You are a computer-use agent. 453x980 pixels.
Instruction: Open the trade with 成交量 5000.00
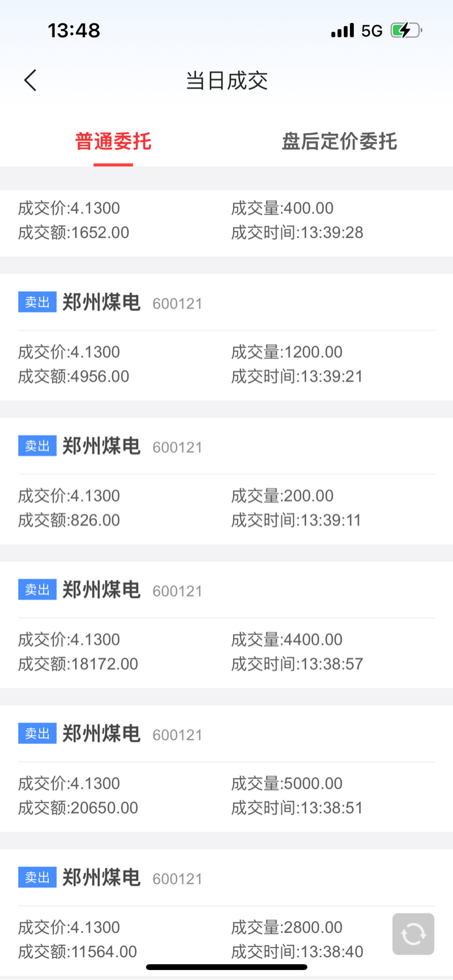coord(226,769)
